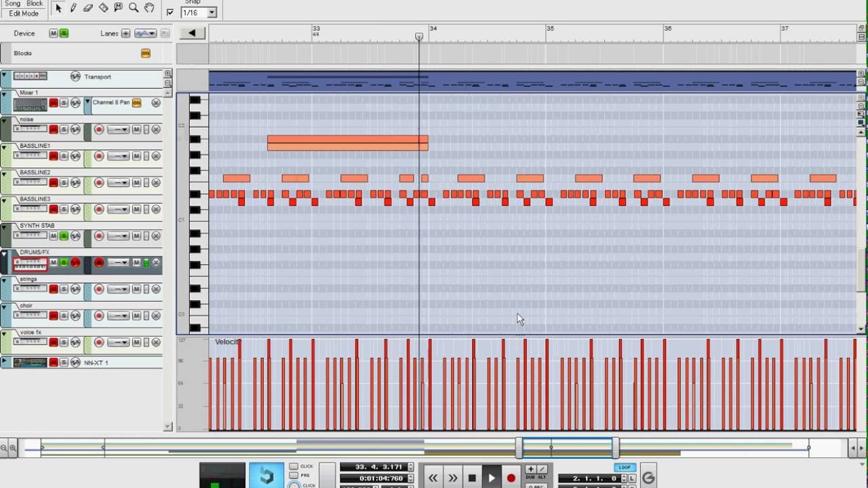Image resolution: width=868 pixels, height=488 pixels.
Task: Zoom in track list vertically
Action: point(168,73)
